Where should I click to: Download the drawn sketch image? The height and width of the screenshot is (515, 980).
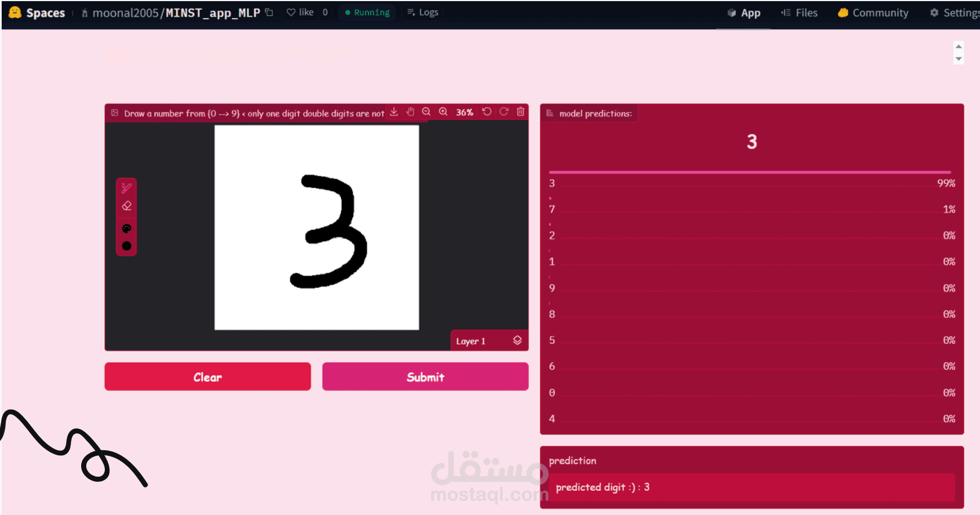point(394,112)
